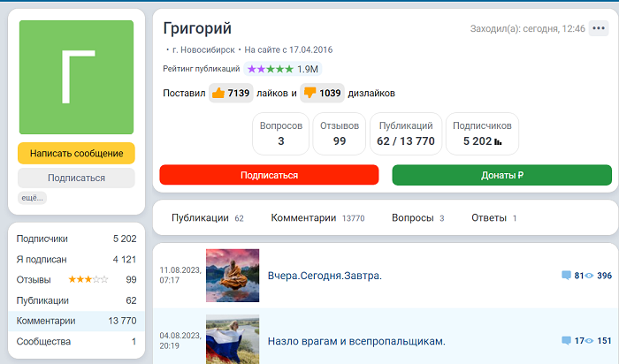Open Сообщества in the sidebar list
The height and width of the screenshot is (364, 619).
coord(76,342)
